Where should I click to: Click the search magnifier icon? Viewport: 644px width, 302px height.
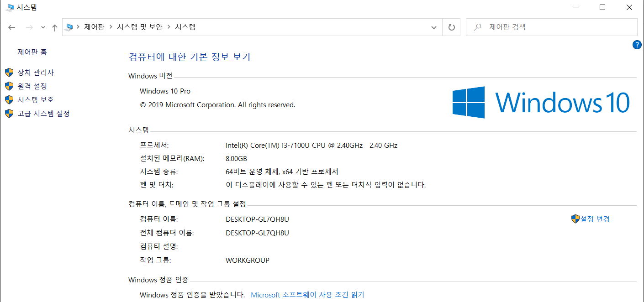[478, 27]
